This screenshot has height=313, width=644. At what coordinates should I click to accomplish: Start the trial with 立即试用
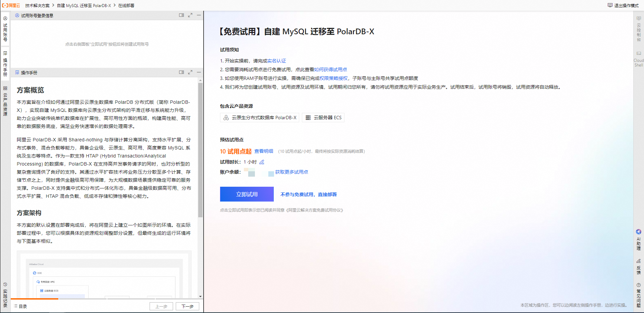click(247, 194)
